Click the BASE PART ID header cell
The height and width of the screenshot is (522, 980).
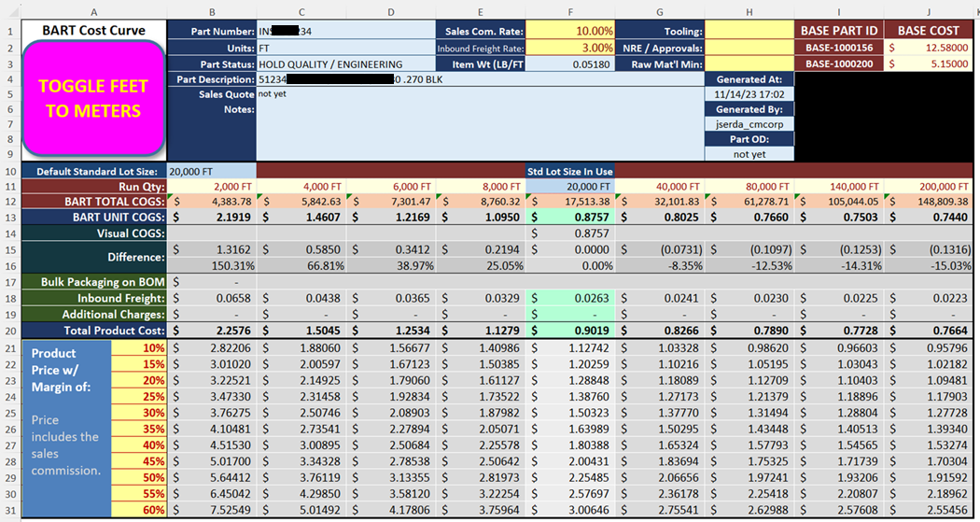pyautogui.click(x=839, y=31)
